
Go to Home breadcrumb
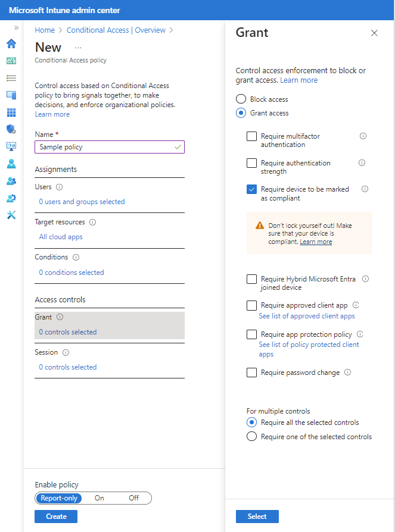click(45, 30)
